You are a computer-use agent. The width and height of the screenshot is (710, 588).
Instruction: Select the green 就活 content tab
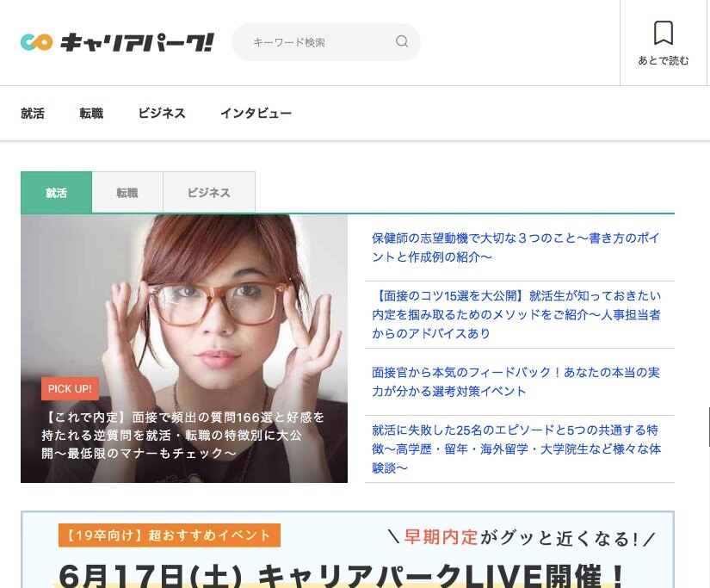[x=56, y=193]
